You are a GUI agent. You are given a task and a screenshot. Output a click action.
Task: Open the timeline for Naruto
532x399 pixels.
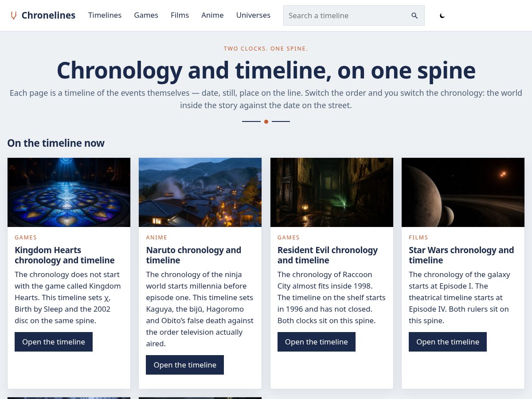pos(185,365)
